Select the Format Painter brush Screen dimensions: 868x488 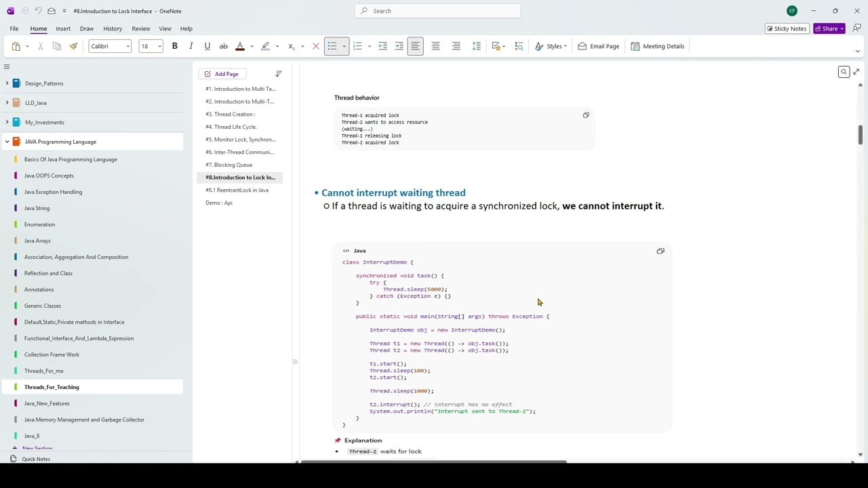73,46
